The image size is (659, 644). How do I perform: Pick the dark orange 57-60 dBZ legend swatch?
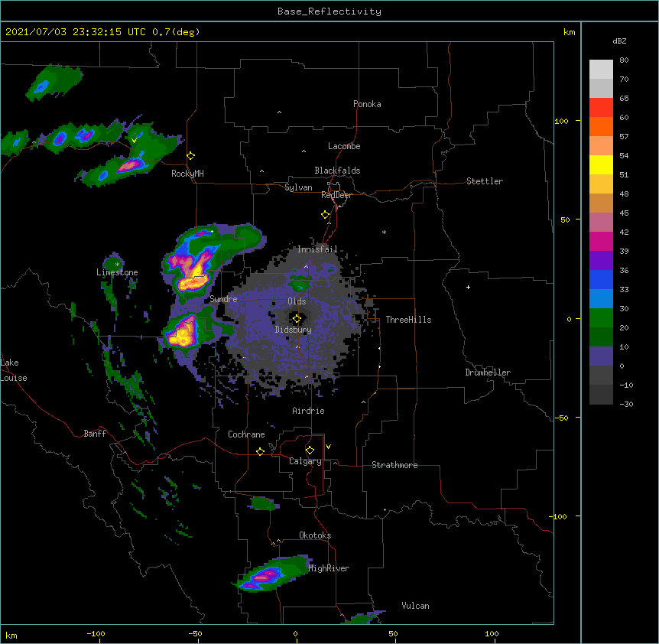[601, 126]
